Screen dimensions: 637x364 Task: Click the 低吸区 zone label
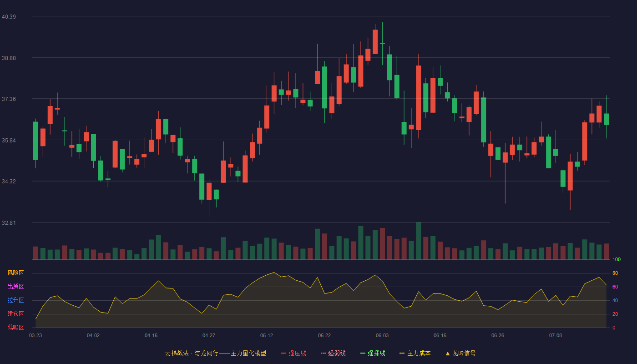pos(15,327)
